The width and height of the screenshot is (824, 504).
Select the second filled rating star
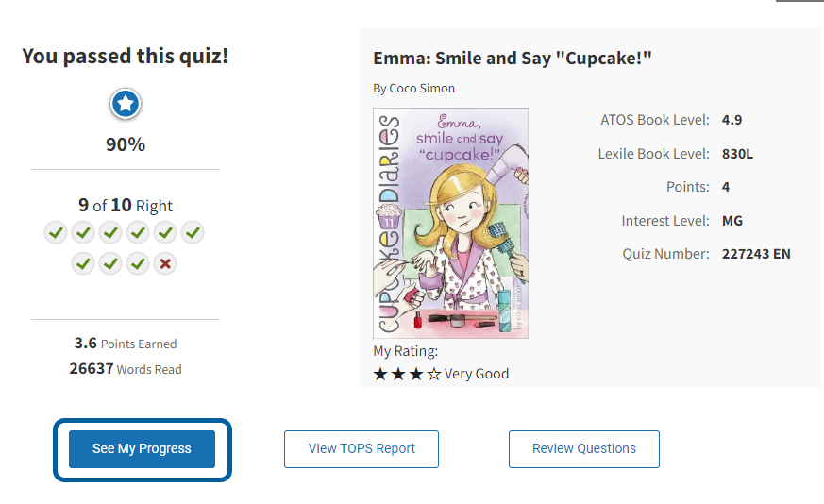[398, 374]
